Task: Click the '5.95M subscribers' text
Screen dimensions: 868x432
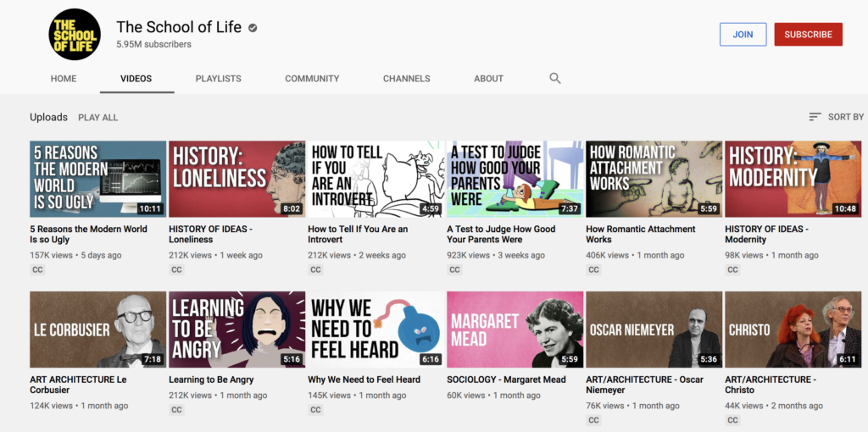Action: 154,44
